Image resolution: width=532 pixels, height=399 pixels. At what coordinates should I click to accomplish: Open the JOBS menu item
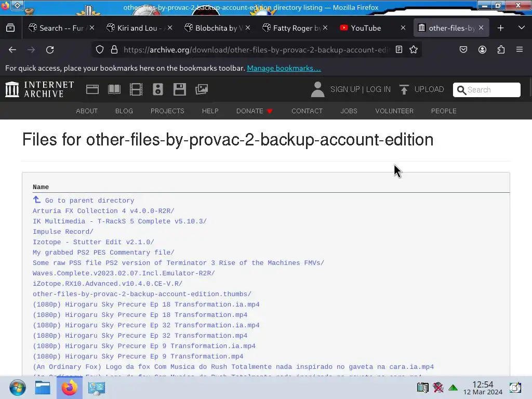(349, 111)
